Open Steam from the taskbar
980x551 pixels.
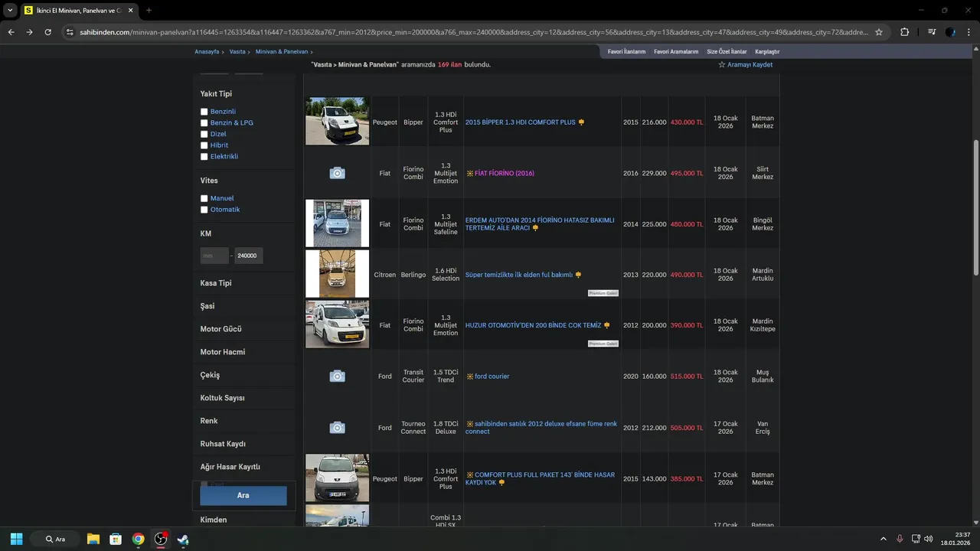click(x=183, y=539)
